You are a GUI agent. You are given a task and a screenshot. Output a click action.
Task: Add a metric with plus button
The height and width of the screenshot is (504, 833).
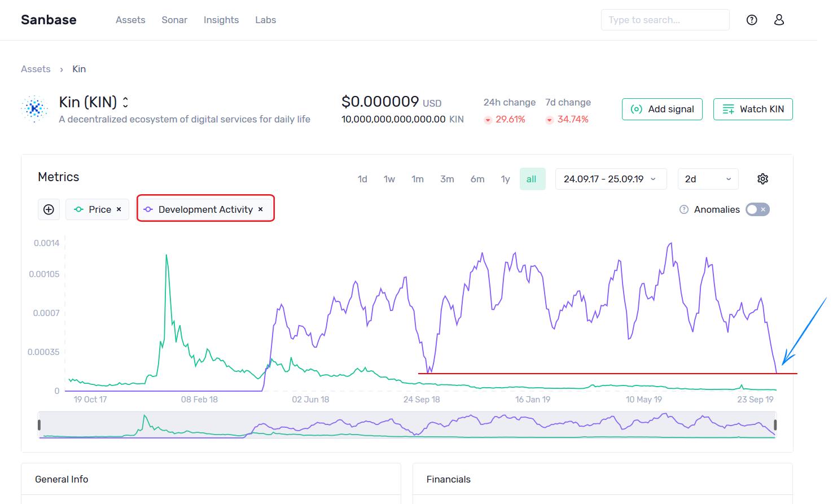pyautogui.click(x=49, y=209)
